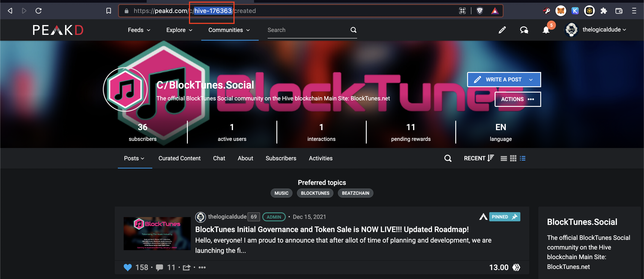The height and width of the screenshot is (279, 644).
Task: Click the browser forward arrow
Action: click(24, 11)
